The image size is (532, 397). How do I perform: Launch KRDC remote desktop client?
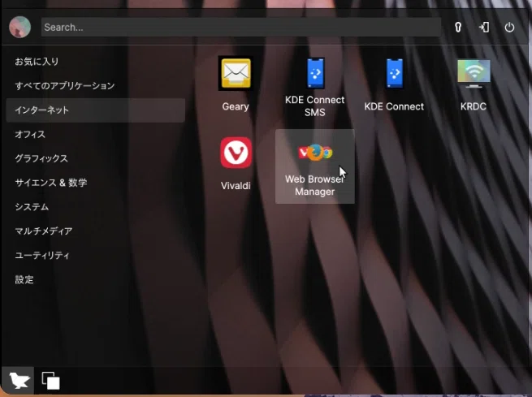[474, 84]
